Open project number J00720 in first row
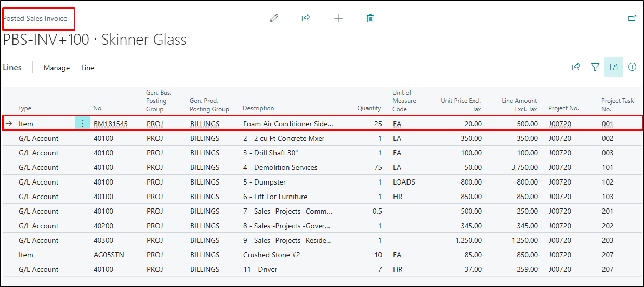The width and height of the screenshot is (644, 287). 560,124
